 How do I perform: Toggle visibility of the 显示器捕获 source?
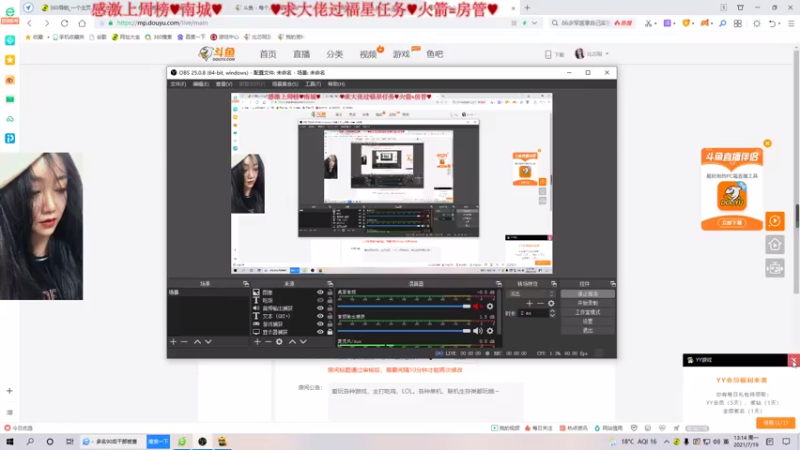pos(320,332)
